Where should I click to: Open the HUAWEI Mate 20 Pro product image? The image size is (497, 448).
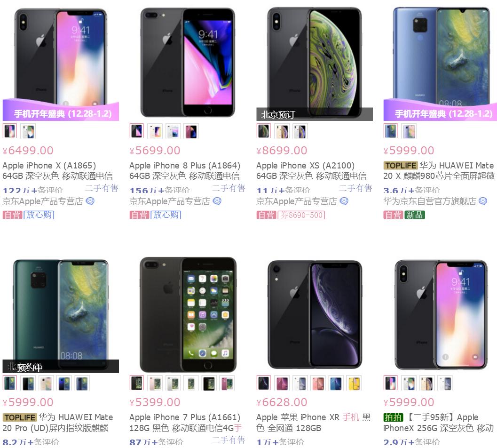[61, 314]
